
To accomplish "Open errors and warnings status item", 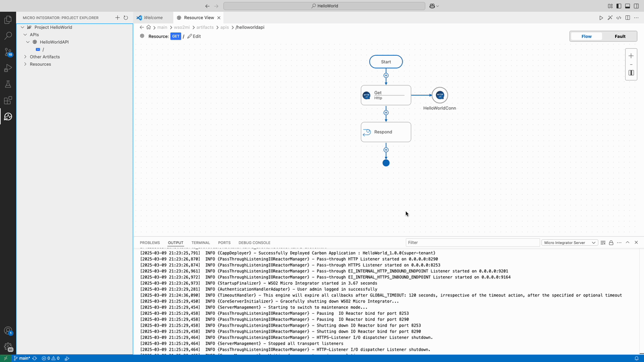I will [x=51, y=358].
